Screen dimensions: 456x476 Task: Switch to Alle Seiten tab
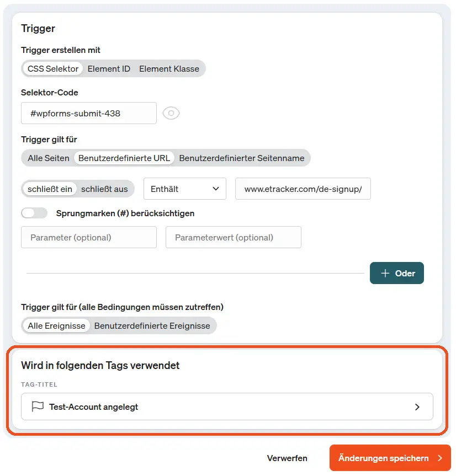click(48, 158)
